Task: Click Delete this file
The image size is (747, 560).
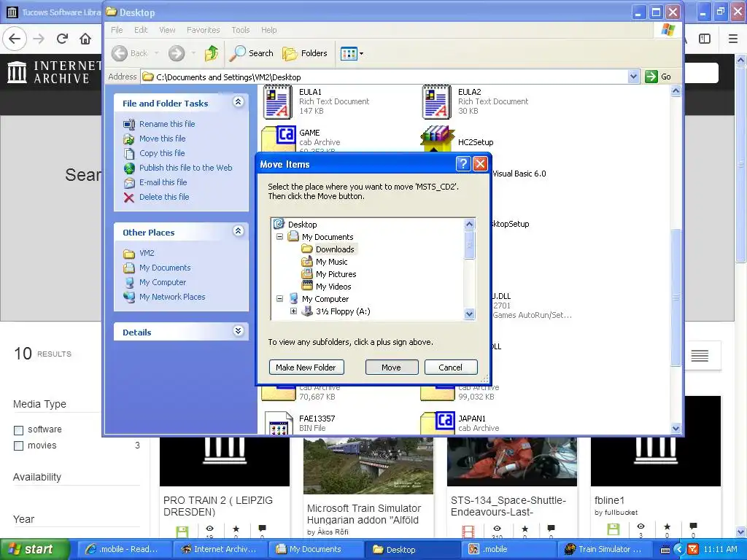Action: 164,197
